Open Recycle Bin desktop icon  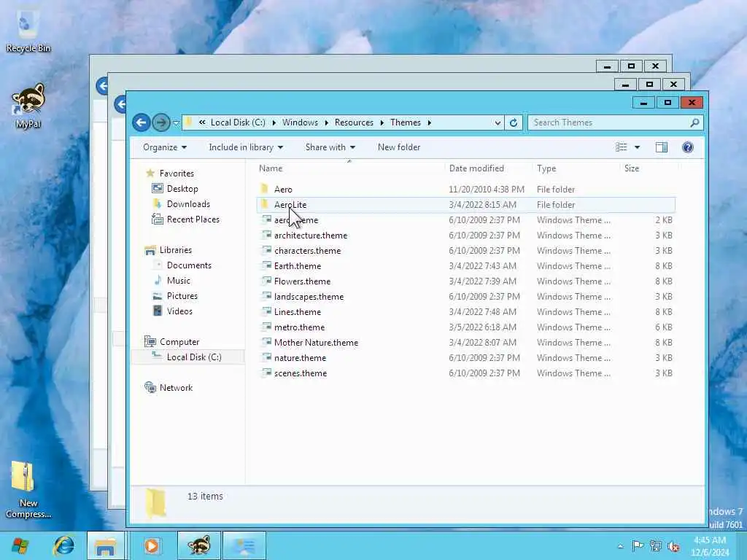coord(28,31)
